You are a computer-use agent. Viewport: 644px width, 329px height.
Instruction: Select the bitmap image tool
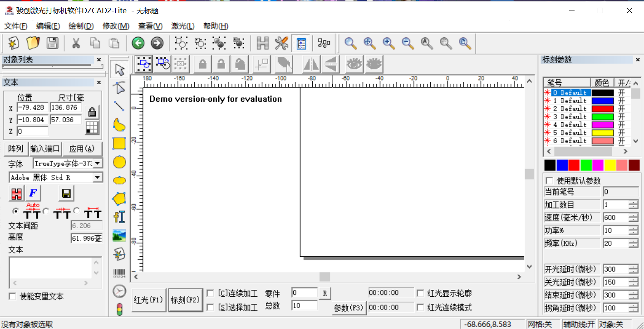pyautogui.click(x=119, y=236)
